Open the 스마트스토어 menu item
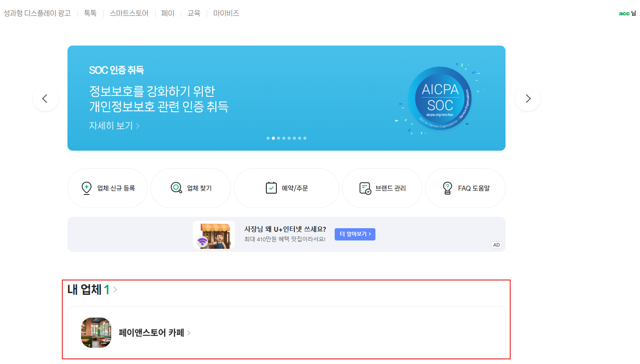 [x=129, y=13]
